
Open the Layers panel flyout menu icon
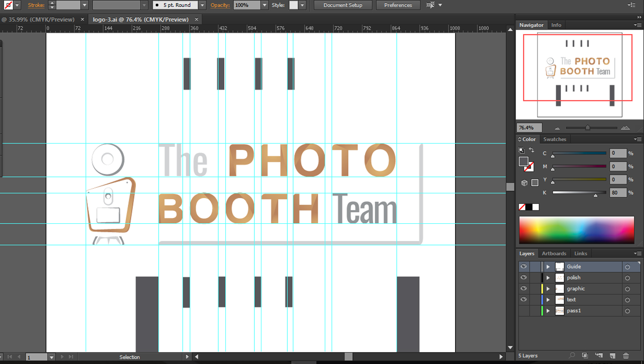(638, 253)
